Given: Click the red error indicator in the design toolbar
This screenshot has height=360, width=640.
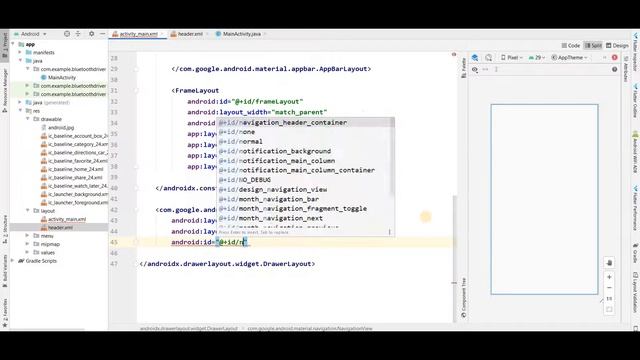Looking at the screenshot, I should click(615, 58).
